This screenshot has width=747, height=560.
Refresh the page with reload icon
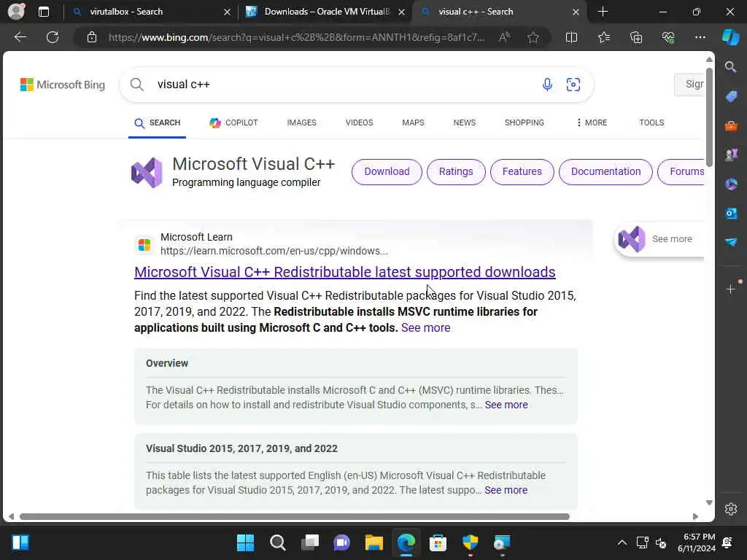(53, 37)
